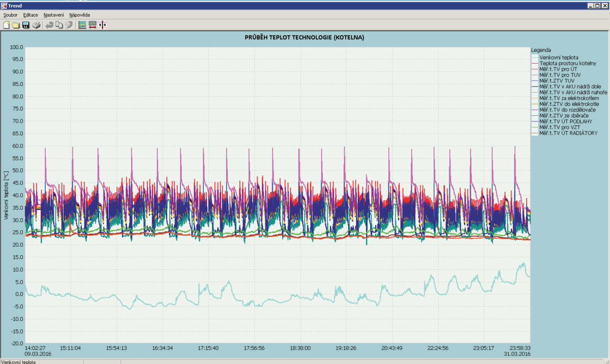
Task: Open a file with the folder icon
Action: coord(16,25)
